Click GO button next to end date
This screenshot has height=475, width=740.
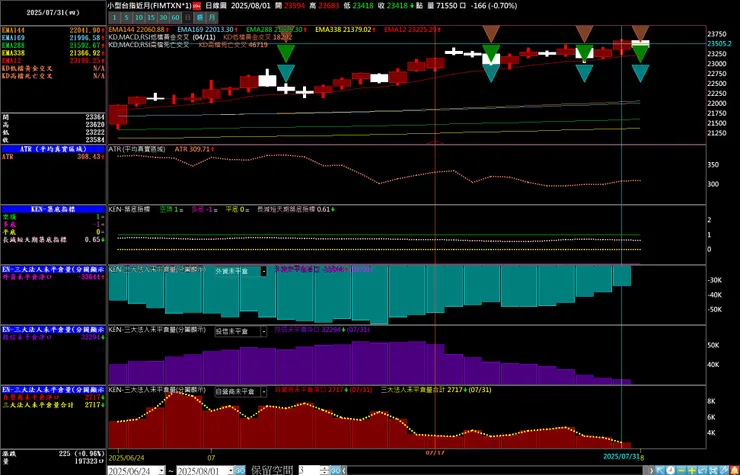click(240, 471)
